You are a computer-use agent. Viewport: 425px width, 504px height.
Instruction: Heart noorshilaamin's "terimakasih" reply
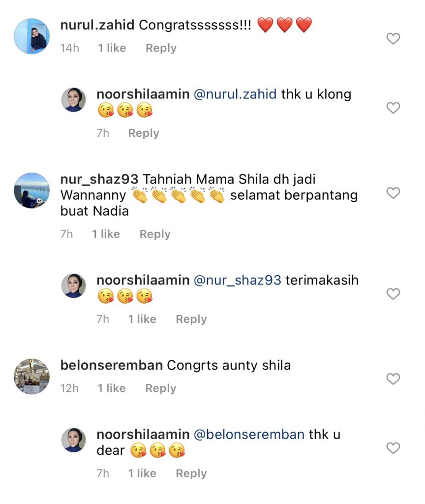(393, 294)
